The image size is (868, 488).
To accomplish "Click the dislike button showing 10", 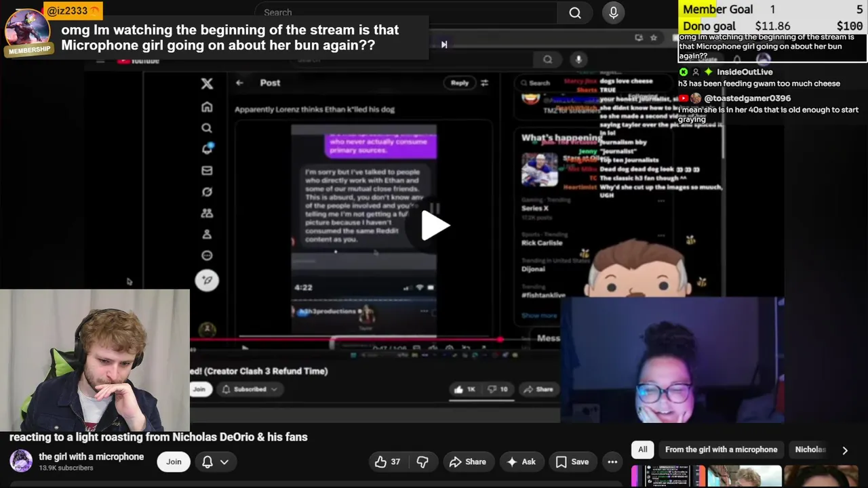I will tap(498, 389).
